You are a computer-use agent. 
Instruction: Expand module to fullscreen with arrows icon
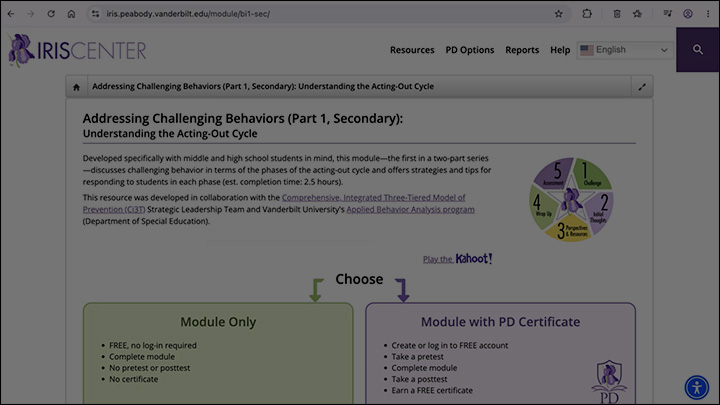click(x=642, y=87)
